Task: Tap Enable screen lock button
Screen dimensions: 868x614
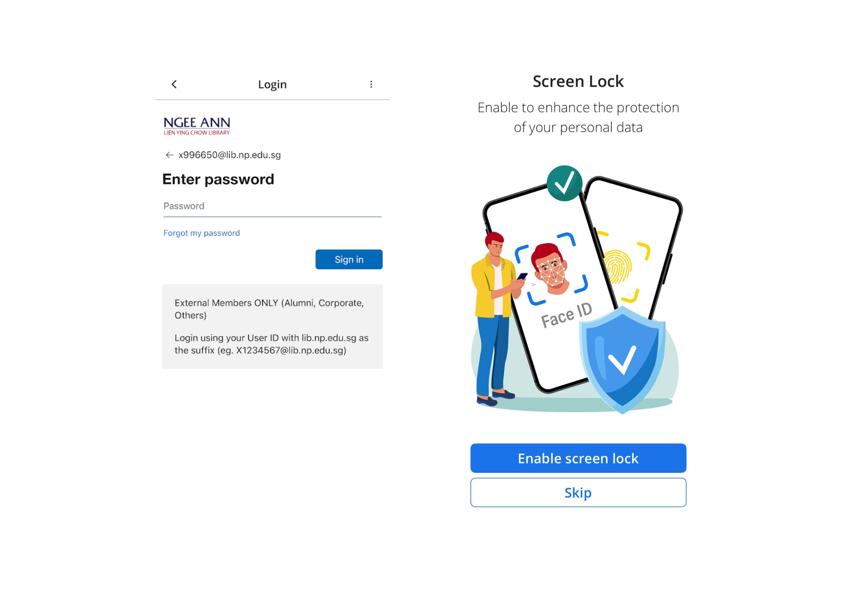Action: coord(578,458)
